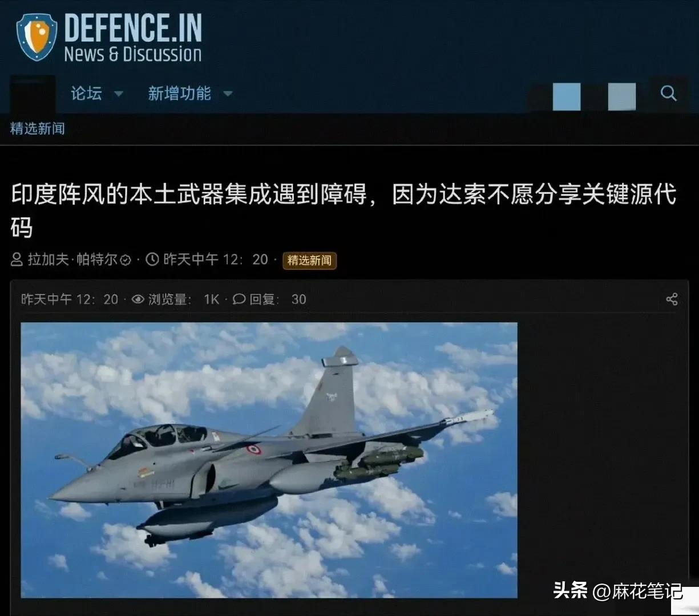699x616 pixels.
Task: Go to 精选新闻 breadcrumb link
Action: click(x=38, y=128)
